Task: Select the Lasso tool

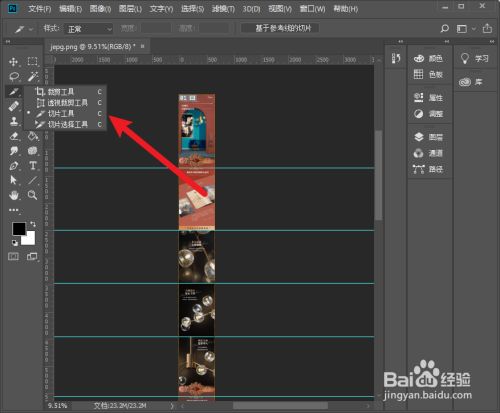Action: click(14, 77)
